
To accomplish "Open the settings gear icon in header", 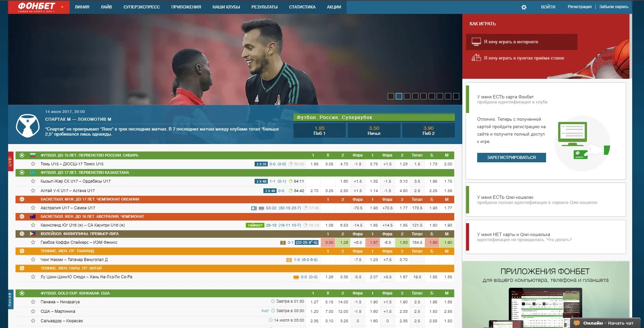I will [x=524, y=7].
